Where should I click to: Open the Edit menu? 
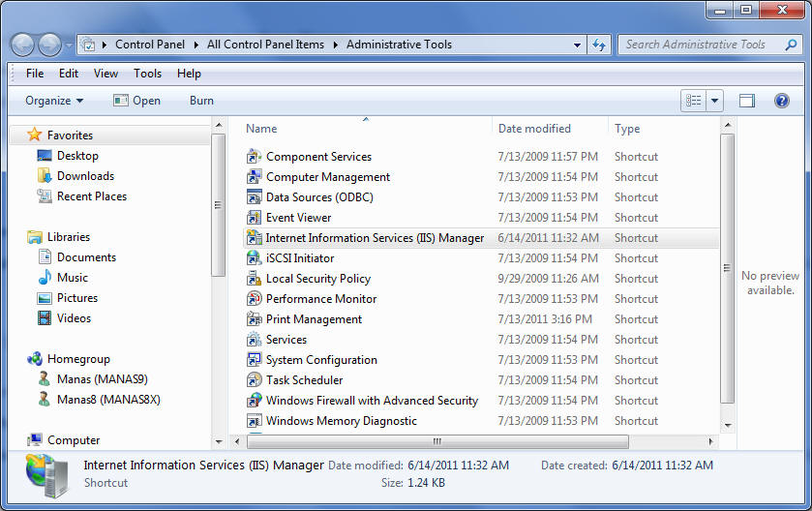[x=69, y=74]
